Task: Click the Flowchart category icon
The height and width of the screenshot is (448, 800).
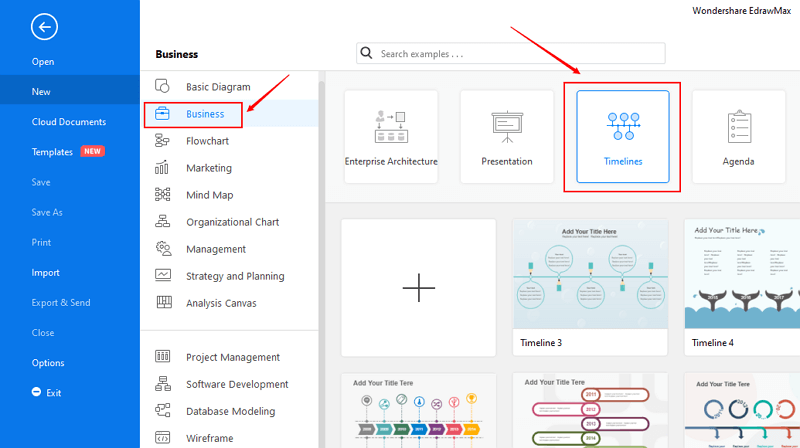Action: click(x=162, y=140)
